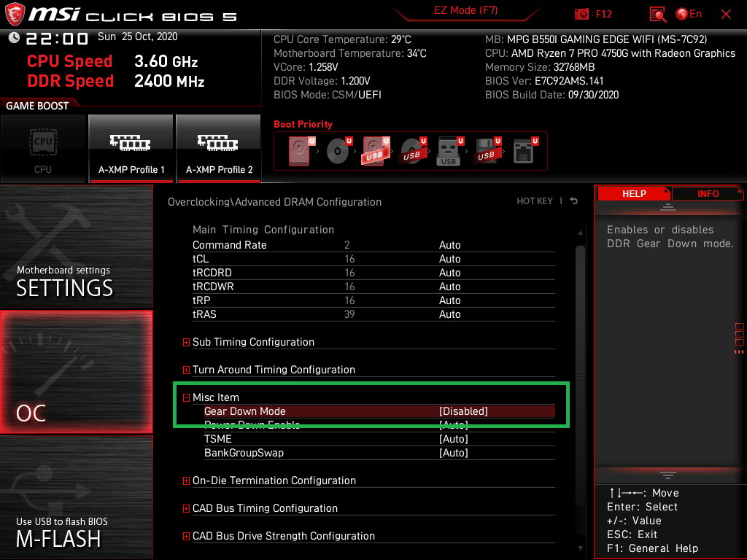The width and height of the screenshot is (747, 560).
Task: Enable A-XMP Profile 2
Action: pos(219,148)
